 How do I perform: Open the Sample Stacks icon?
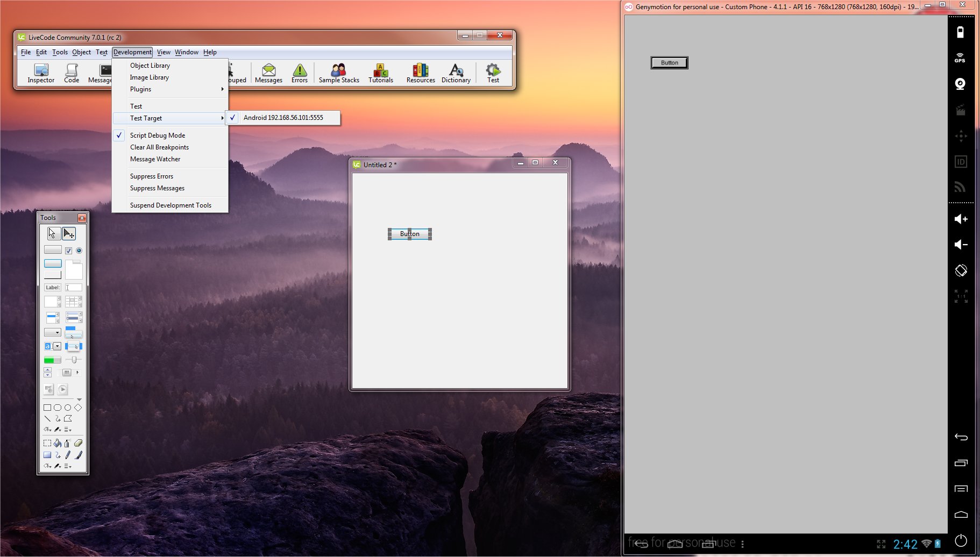[x=338, y=73]
